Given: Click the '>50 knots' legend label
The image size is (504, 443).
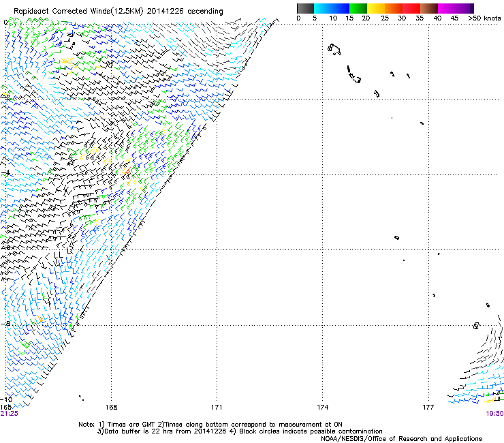Looking at the screenshot, I should coord(484,18).
